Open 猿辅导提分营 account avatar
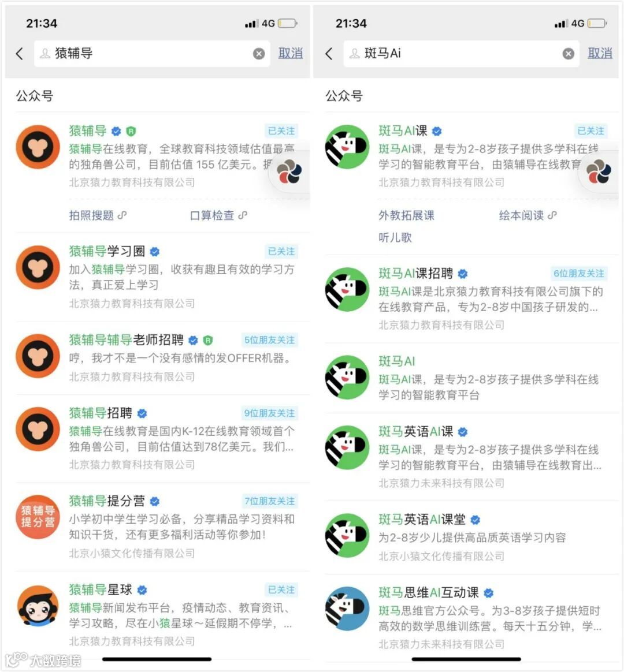Viewport: 624px width, 672px height. [38, 517]
